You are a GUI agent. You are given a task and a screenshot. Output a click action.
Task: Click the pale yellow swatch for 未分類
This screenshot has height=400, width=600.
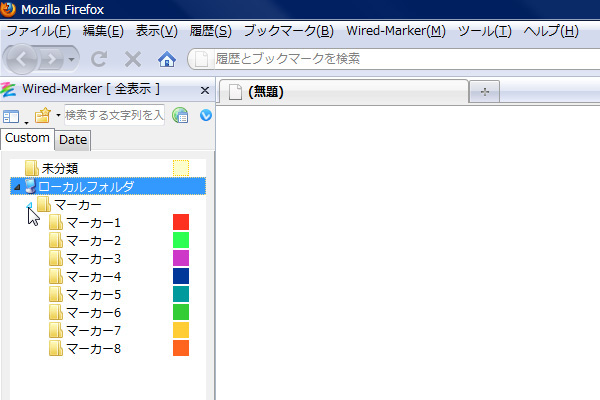point(181,168)
